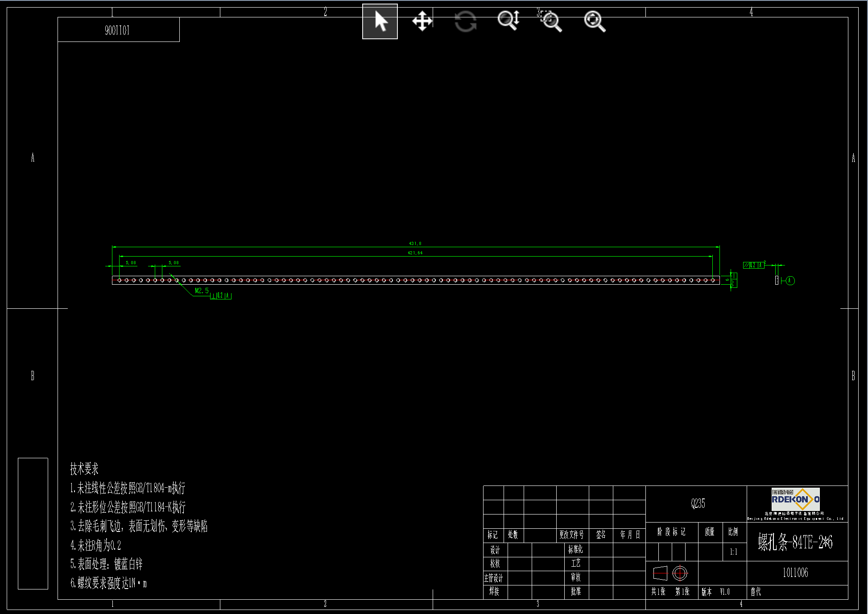This screenshot has width=868, height=614.
Task: Click note 4 未注R角为0.2
Action: (x=95, y=545)
